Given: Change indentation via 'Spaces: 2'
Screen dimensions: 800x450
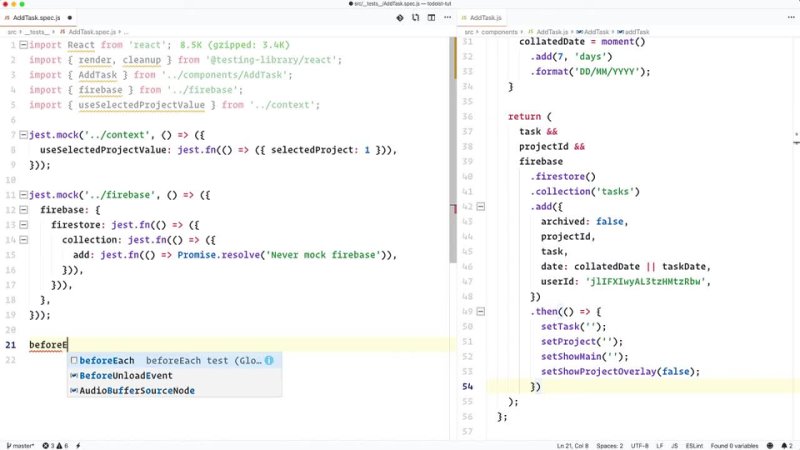Looking at the screenshot, I should (x=610, y=446).
